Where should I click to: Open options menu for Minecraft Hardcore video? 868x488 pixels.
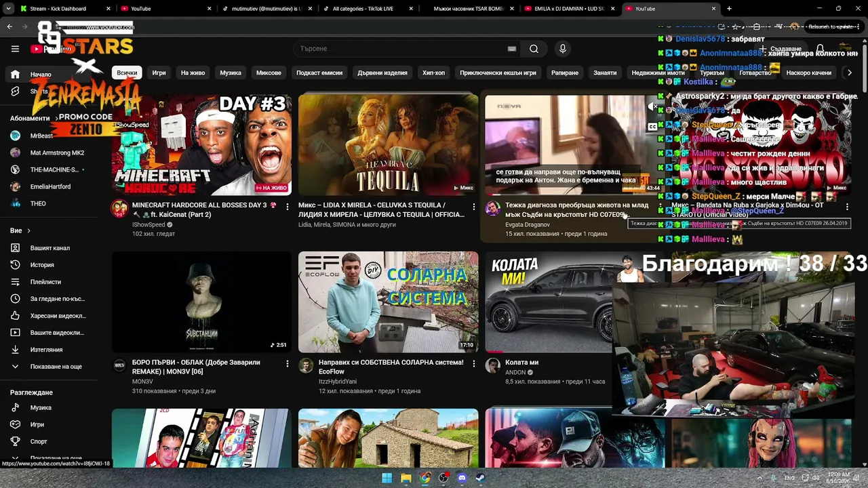click(x=287, y=207)
